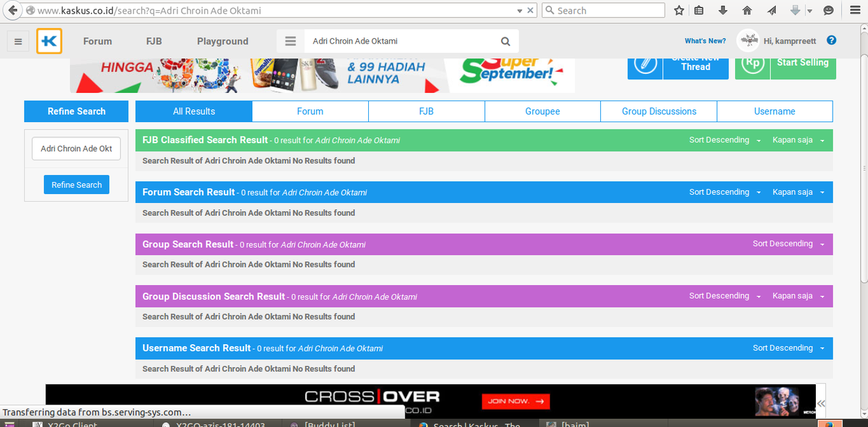Switch to the FJB results tab

pyautogui.click(x=427, y=111)
